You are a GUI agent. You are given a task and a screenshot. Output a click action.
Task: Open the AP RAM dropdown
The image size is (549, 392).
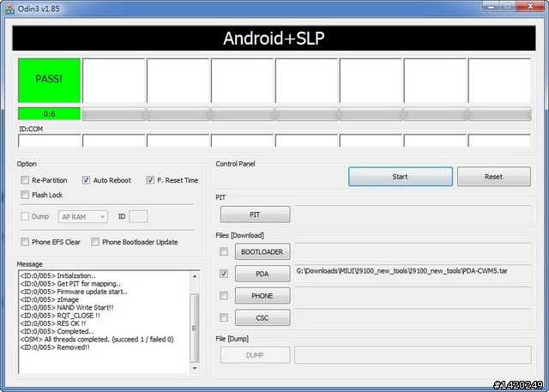tap(83, 217)
